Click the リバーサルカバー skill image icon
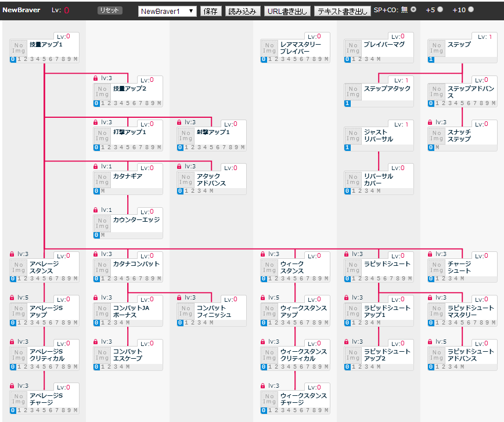Screen dimensions: 504x422 click(x=353, y=180)
